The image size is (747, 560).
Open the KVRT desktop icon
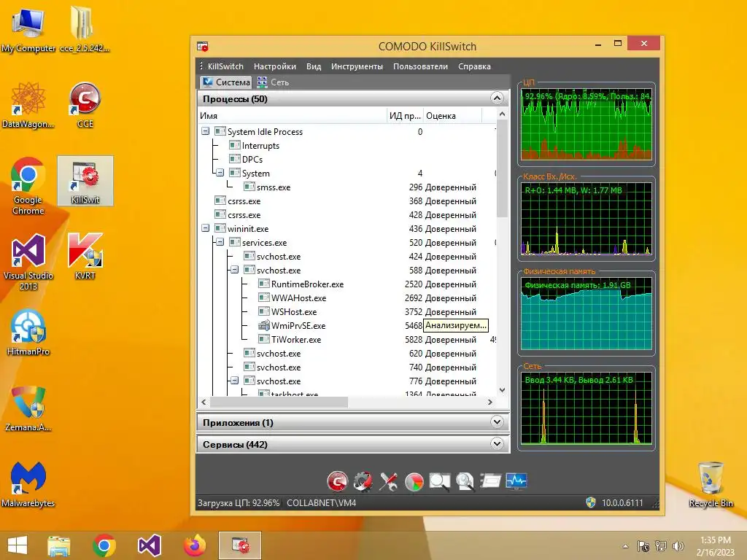(85, 257)
